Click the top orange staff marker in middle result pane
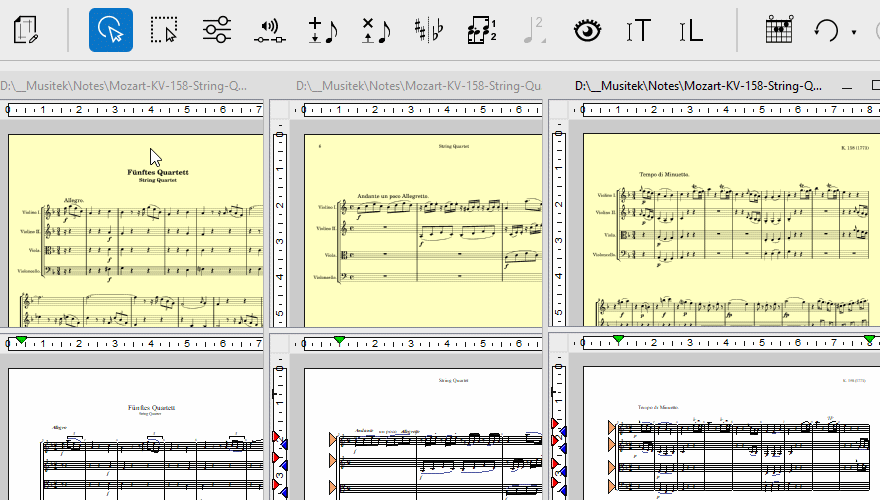The width and height of the screenshot is (880, 500). (333, 439)
